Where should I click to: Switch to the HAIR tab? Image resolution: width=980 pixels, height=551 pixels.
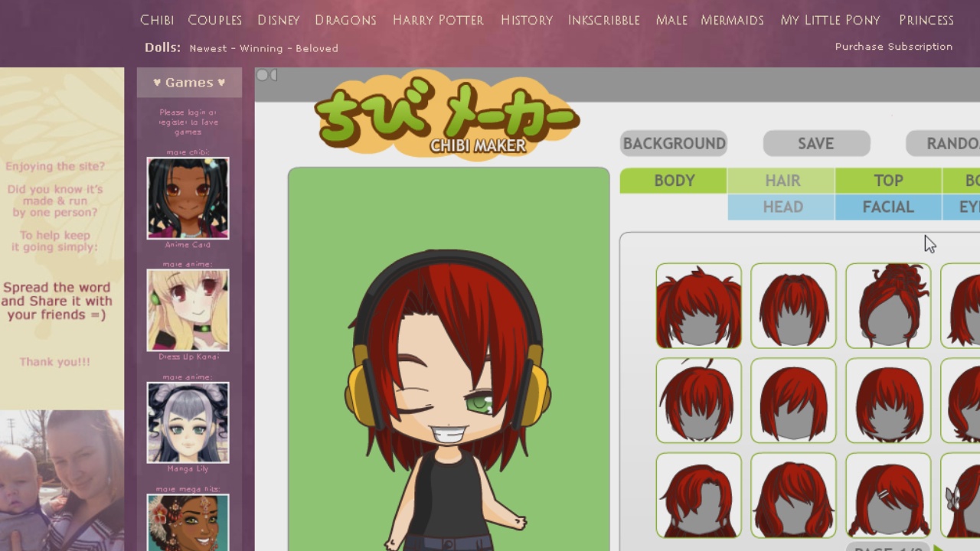click(x=782, y=181)
